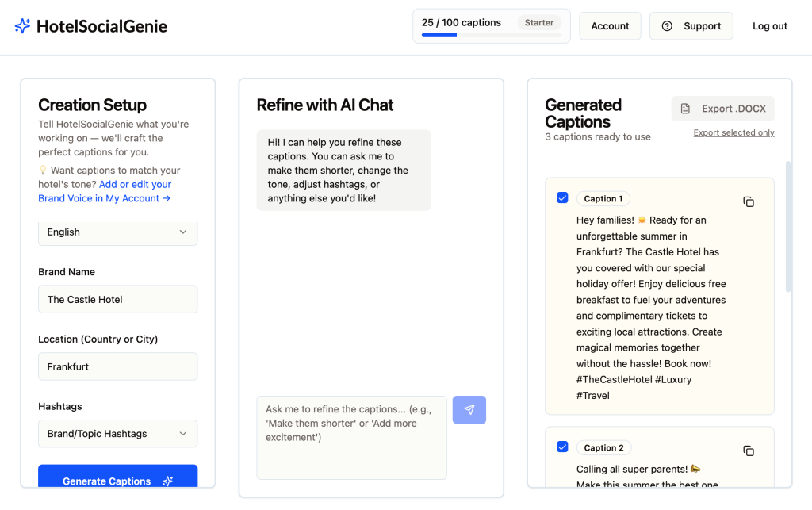Image resolution: width=812 pixels, height=510 pixels.
Task: Click the question mark Support icon
Action: click(x=668, y=26)
